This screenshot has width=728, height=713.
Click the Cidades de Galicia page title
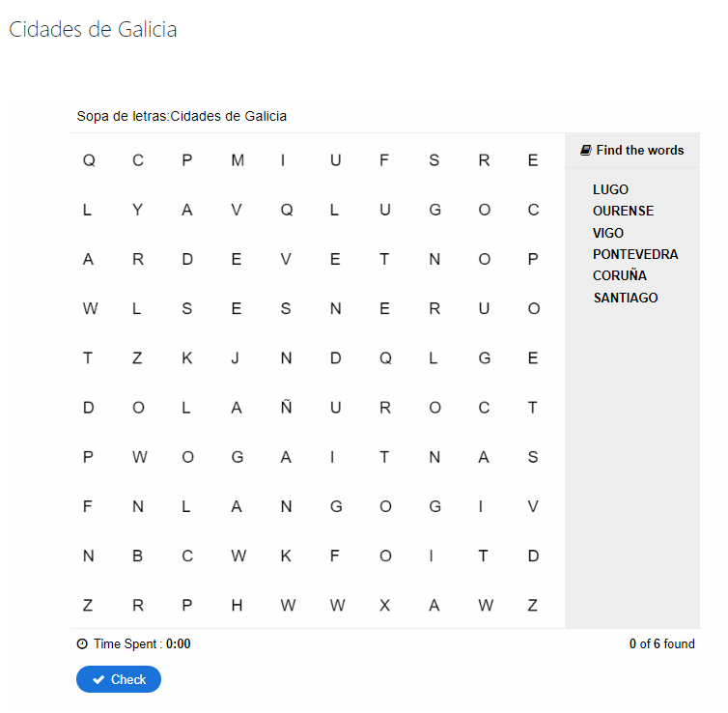93,30
